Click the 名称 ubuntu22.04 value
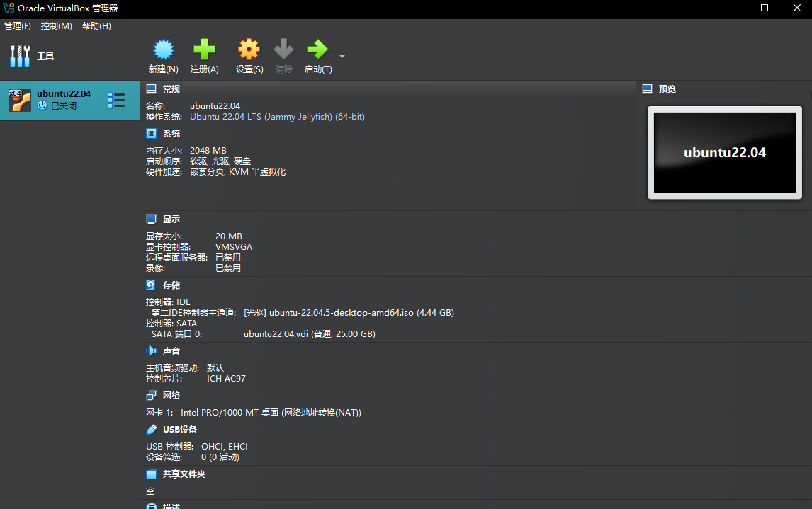The image size is (812, 509). tap(215, 106)
